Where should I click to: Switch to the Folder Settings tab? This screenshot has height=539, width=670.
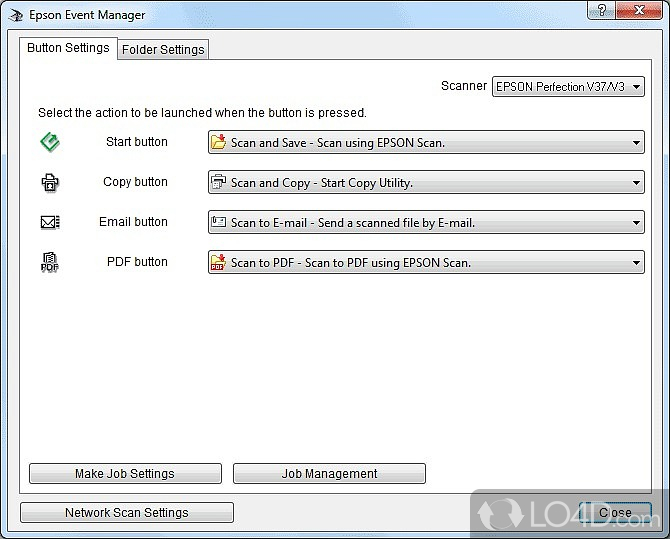(x=163, y=50)
